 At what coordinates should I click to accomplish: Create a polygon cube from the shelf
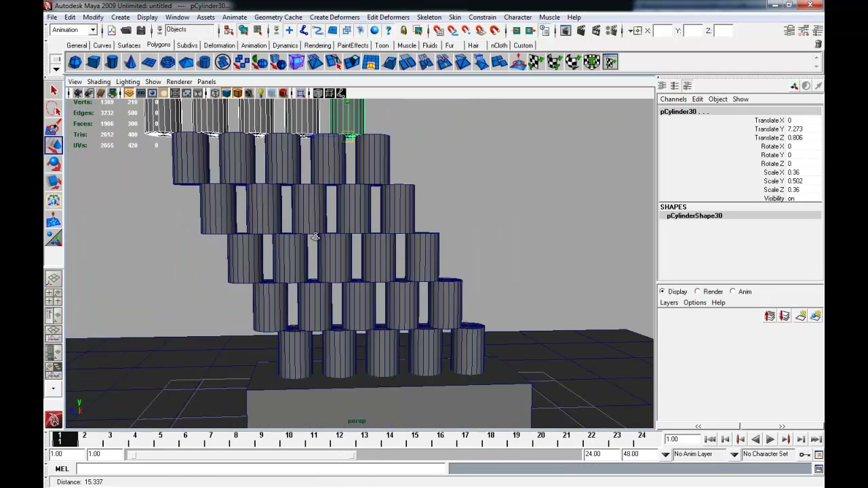tap(94, 62)
